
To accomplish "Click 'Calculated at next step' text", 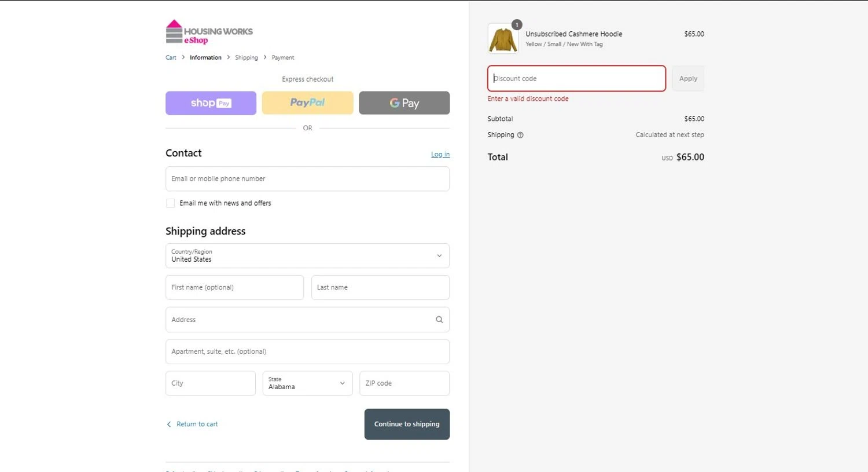I will pyautogui.click(x=670, y=135).
